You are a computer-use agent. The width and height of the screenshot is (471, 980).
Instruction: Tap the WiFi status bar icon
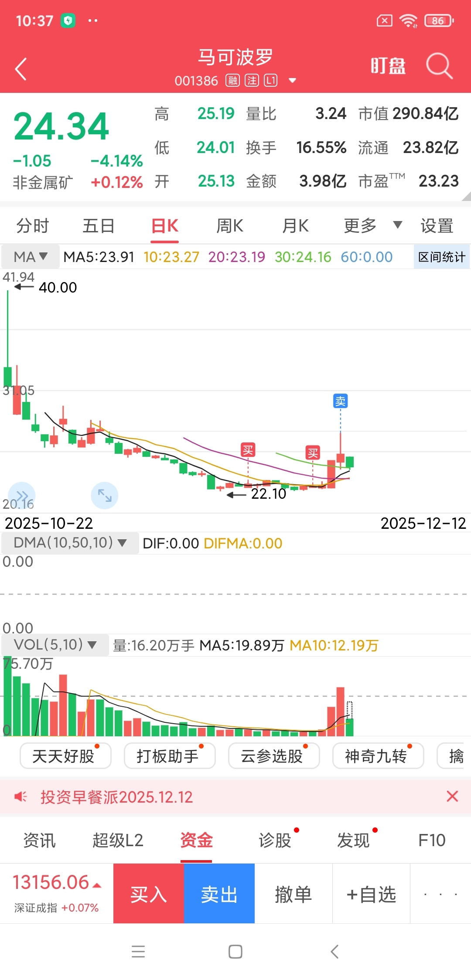[409, 20]
